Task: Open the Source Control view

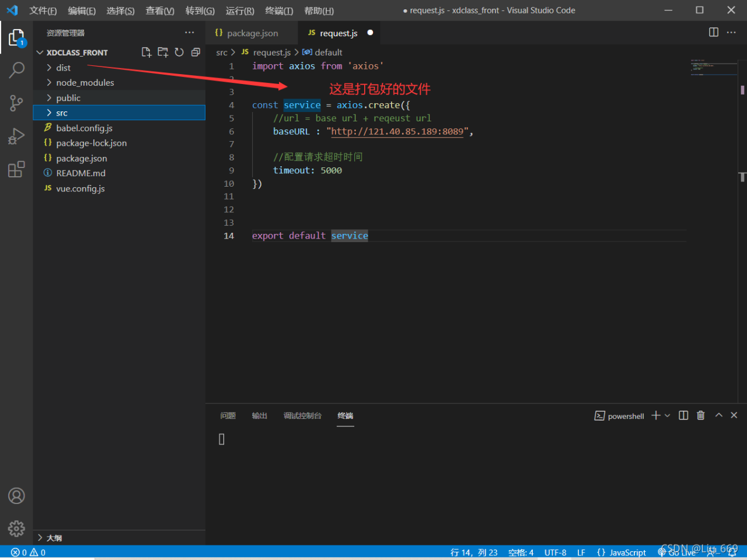Action: tap(16, 103)
